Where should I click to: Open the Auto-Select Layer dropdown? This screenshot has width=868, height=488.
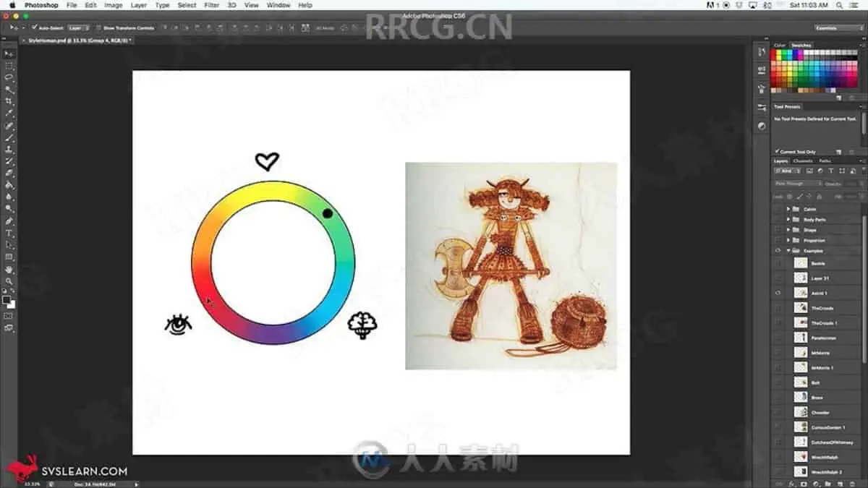(x=80, y=27)
